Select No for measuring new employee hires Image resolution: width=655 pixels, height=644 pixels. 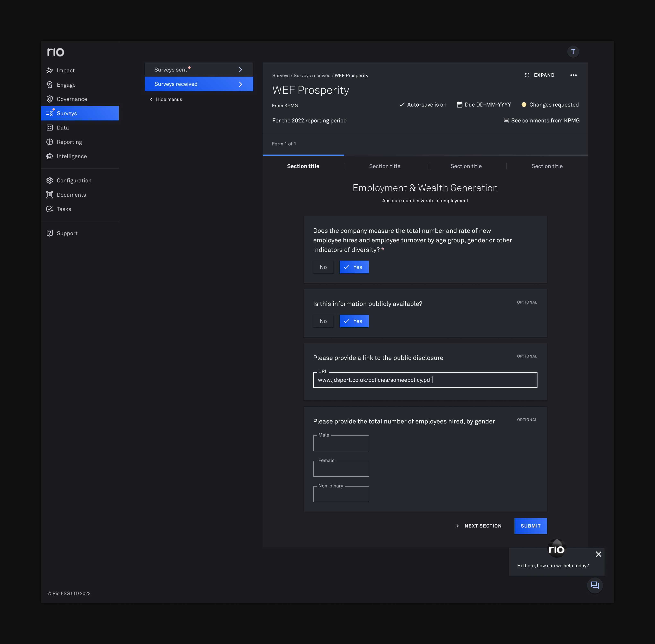click(323, 267)
